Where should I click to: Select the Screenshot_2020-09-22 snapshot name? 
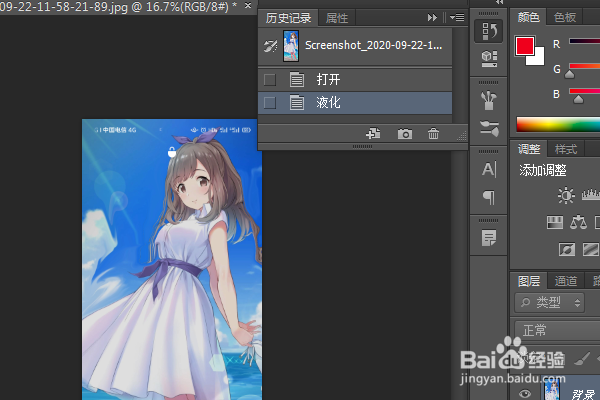click(373, 46)
